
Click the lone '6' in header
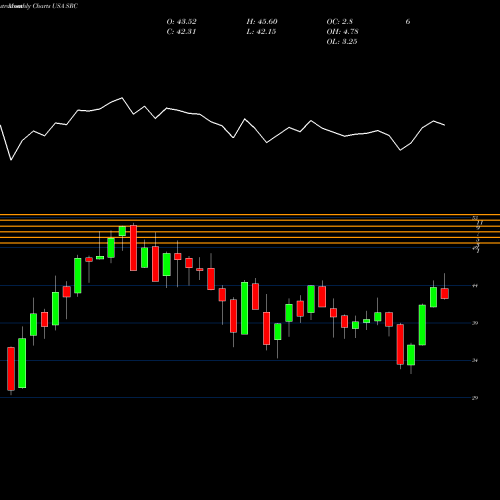point(408,22)
